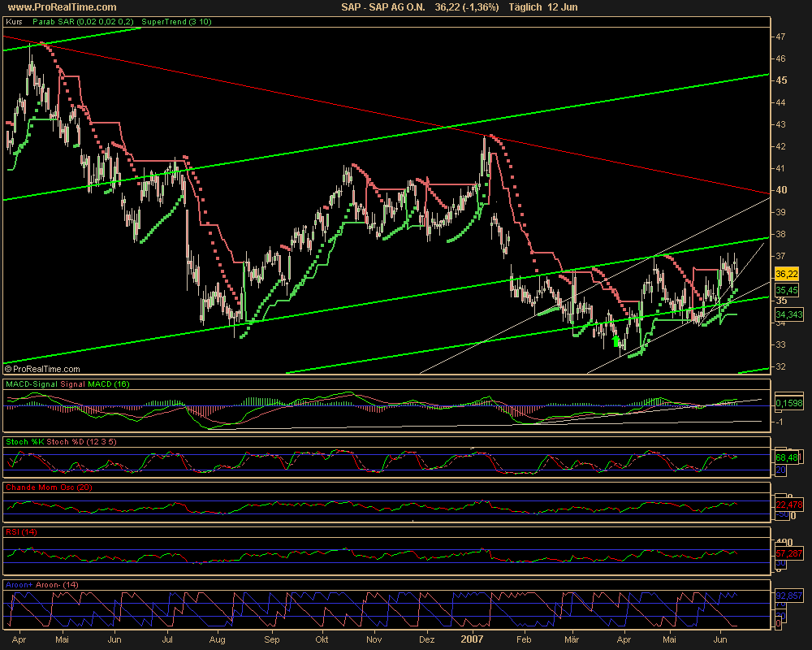Click the green up-arrow marker on the chart

[x=616, y=342]
